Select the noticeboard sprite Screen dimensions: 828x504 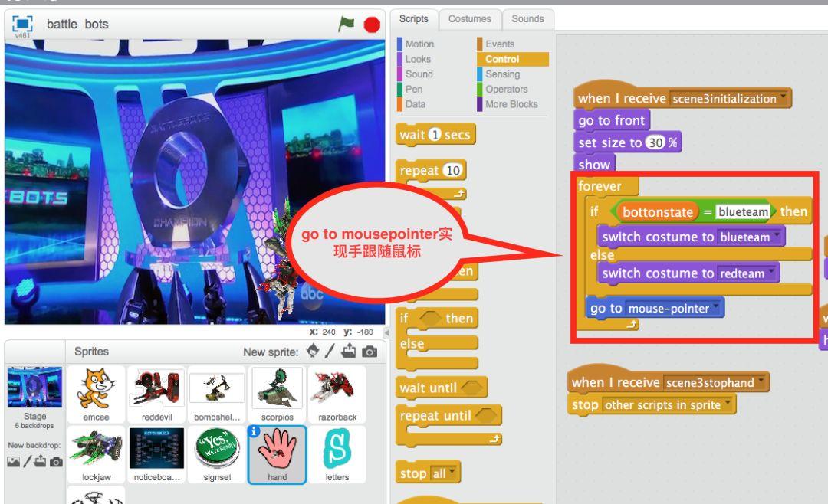[x=157, y=454]
